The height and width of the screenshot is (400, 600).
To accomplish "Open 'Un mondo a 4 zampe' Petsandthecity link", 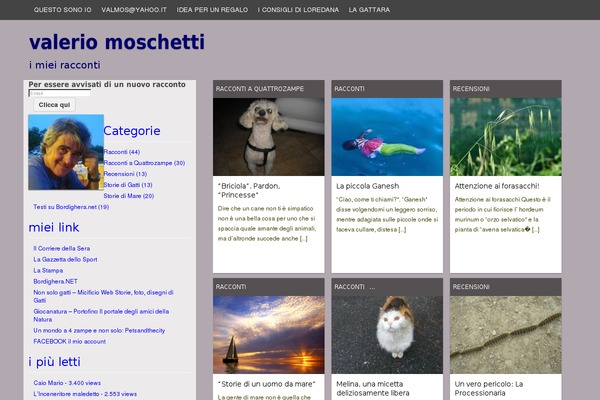I will click(99, 330).
